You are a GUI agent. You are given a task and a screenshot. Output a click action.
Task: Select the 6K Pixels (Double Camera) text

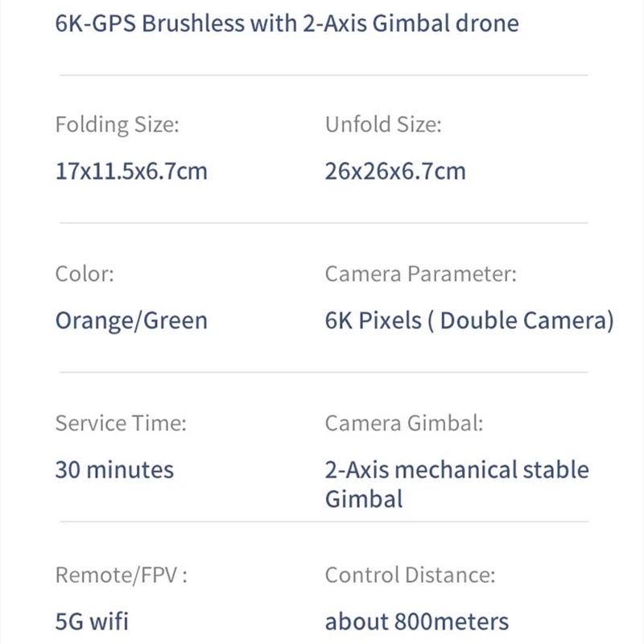pyautogui.click(x=469, y=320)
